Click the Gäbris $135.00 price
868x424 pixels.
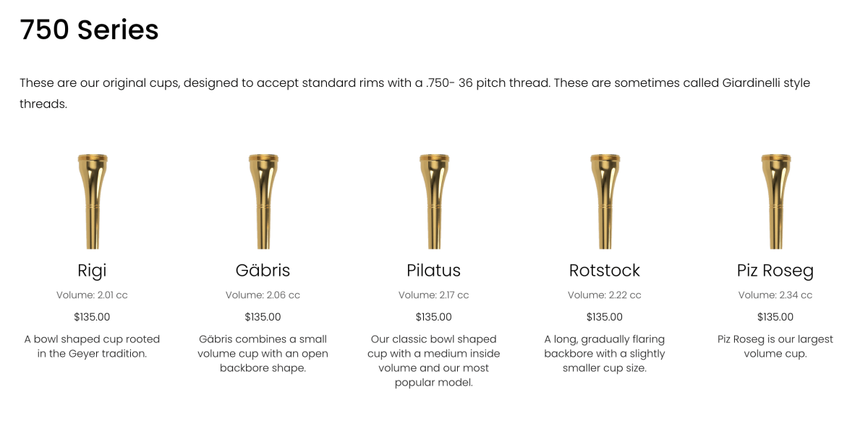click(x=263, y=317)
